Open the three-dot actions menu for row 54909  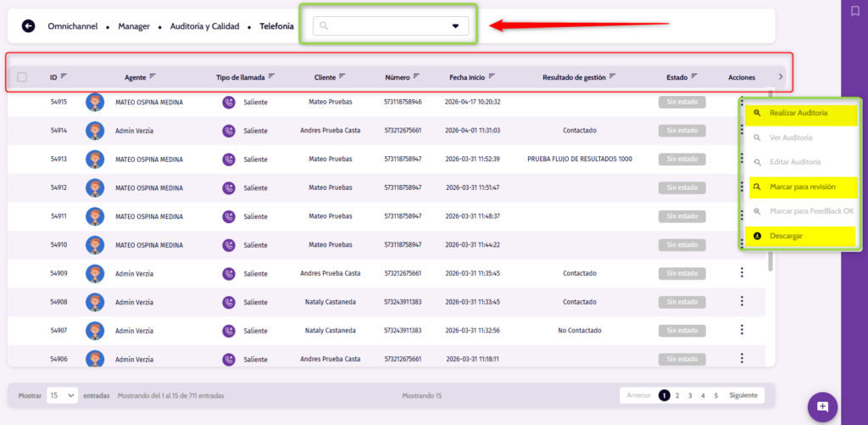742,272
